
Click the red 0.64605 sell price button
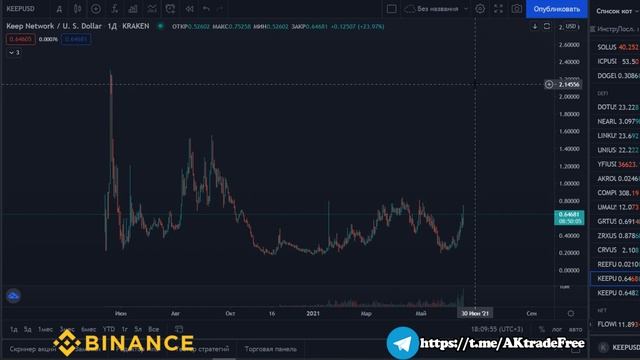point(20,39)
